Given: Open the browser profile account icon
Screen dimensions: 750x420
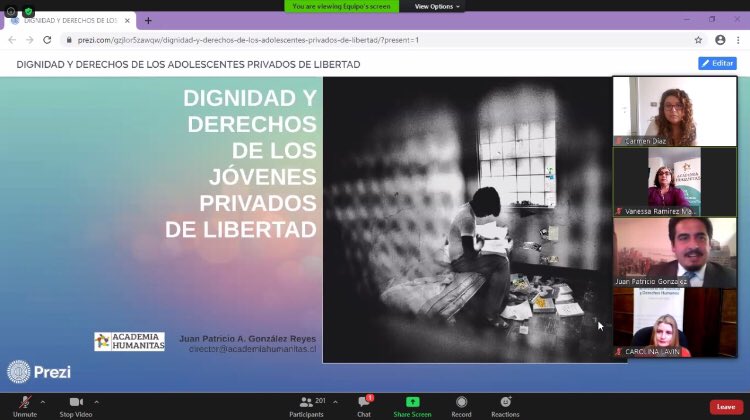Looking at the screenshot, I should point(720,40).
